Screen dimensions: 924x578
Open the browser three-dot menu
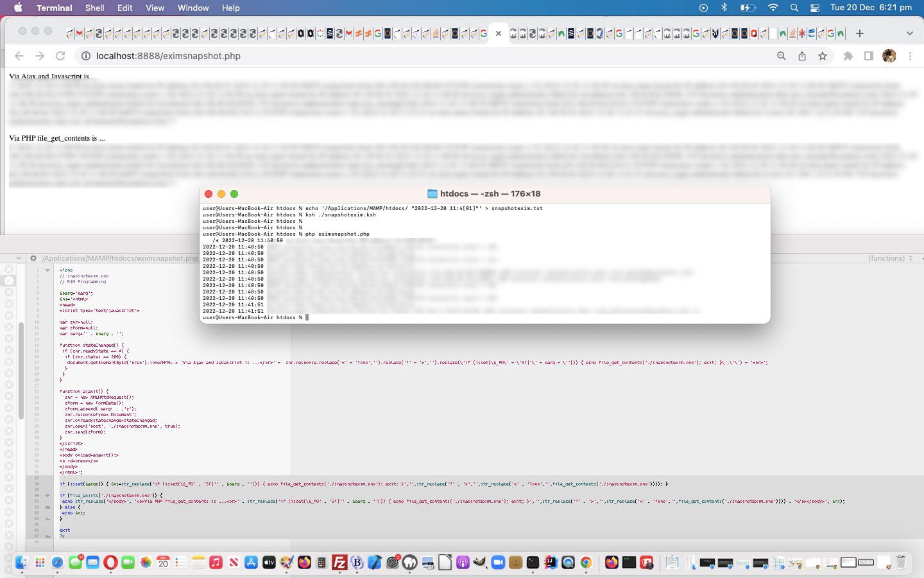click(x=910, y=56)
